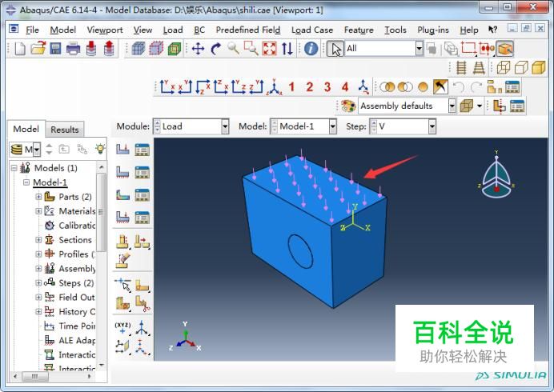Open the color code palette icon
Image resolution: width=554 pixels, height=392 pixels.
[348, 106]
